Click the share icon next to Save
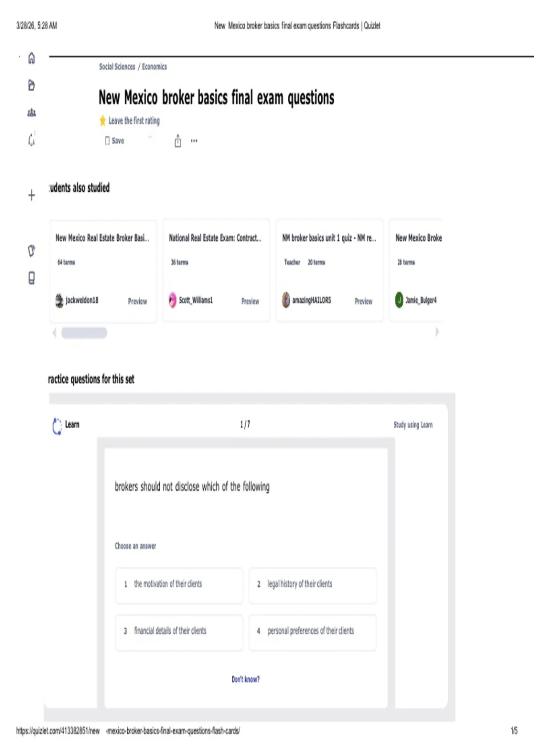Image resolution: width=534 pixels, height=756 pixels. coord(178,141)
